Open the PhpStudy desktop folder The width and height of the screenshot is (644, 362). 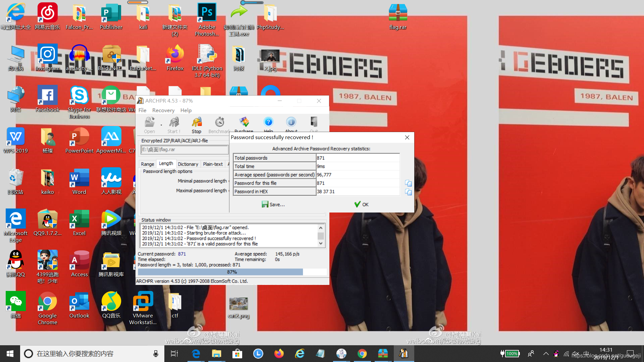(270, 17)
